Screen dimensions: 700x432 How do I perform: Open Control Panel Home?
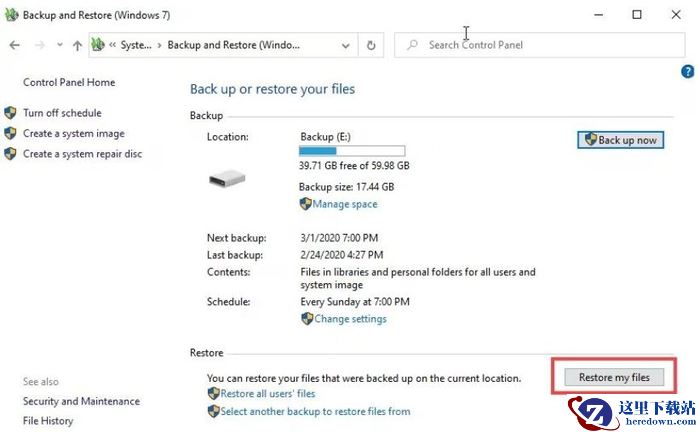pos(69,83)
